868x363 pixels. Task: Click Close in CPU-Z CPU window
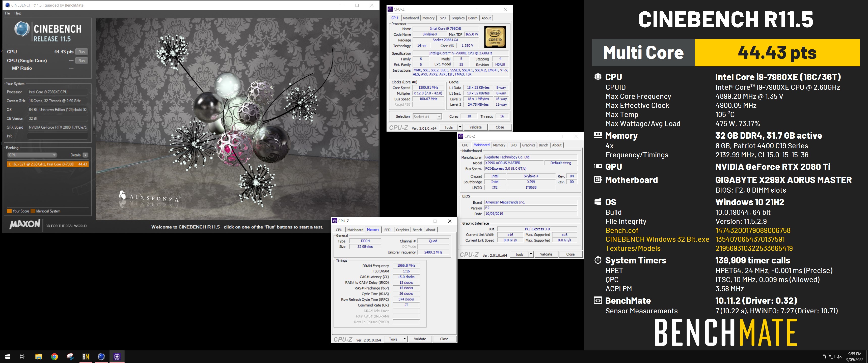click(500, 127)
